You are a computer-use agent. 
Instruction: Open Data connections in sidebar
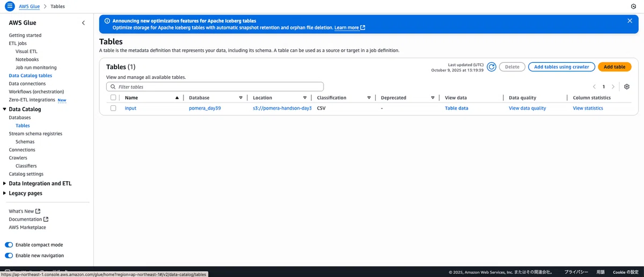27,84
